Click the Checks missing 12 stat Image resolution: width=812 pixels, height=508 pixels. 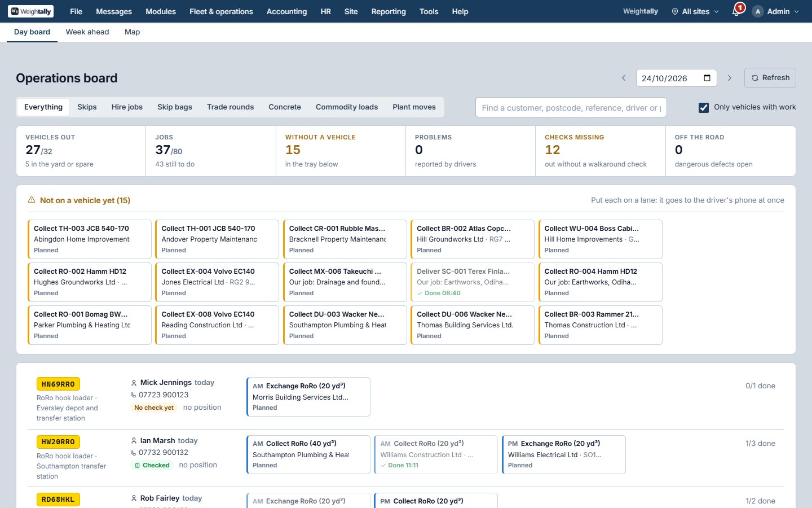pos(601,151)
